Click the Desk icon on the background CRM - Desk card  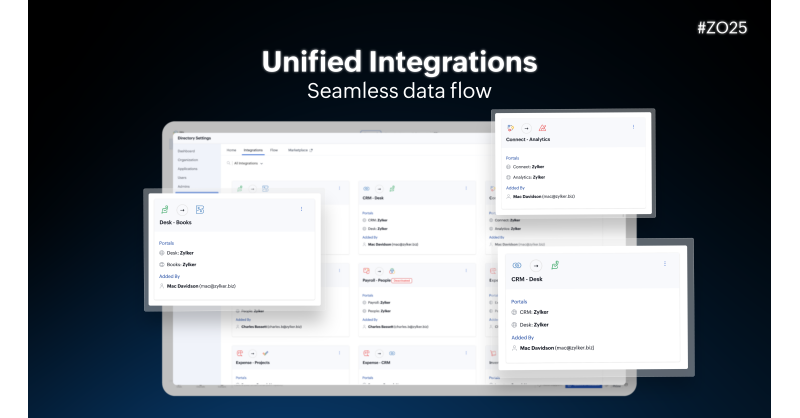tap(392, 189)
